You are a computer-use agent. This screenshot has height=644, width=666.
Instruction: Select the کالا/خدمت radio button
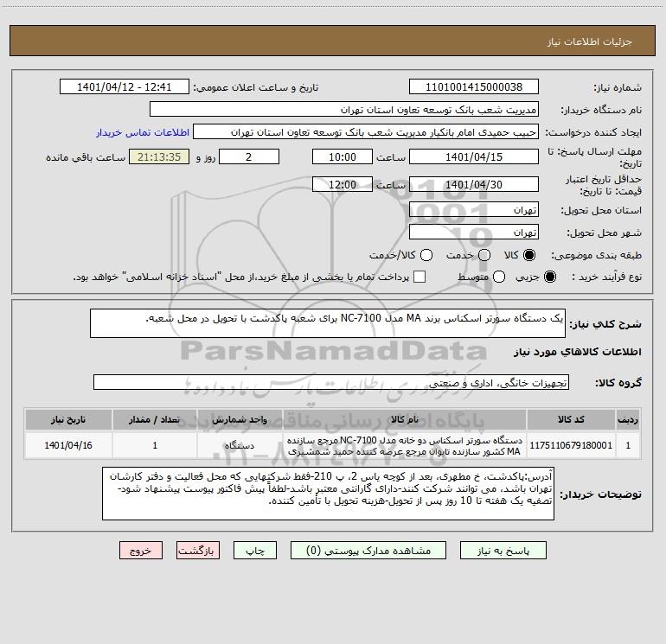[426, 255]
